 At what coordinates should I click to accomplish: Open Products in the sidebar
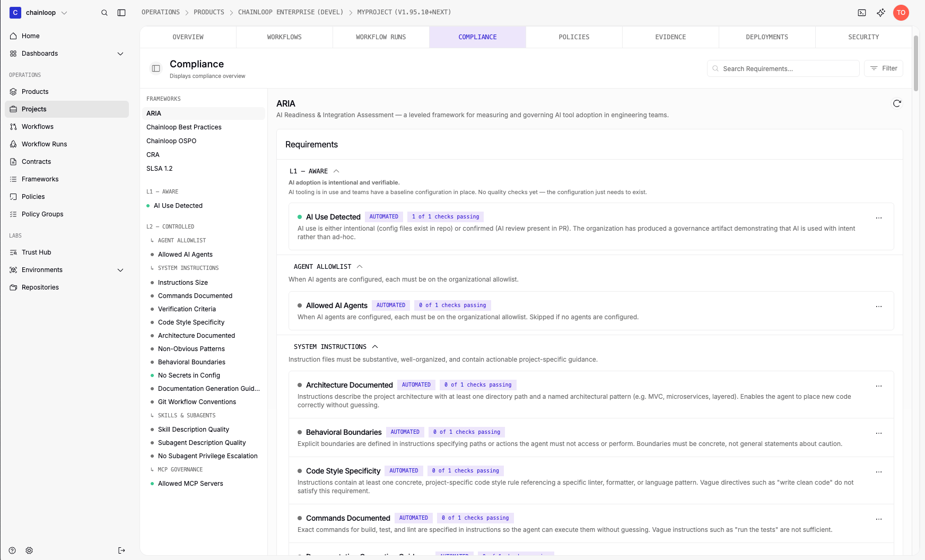coord(67,92)
